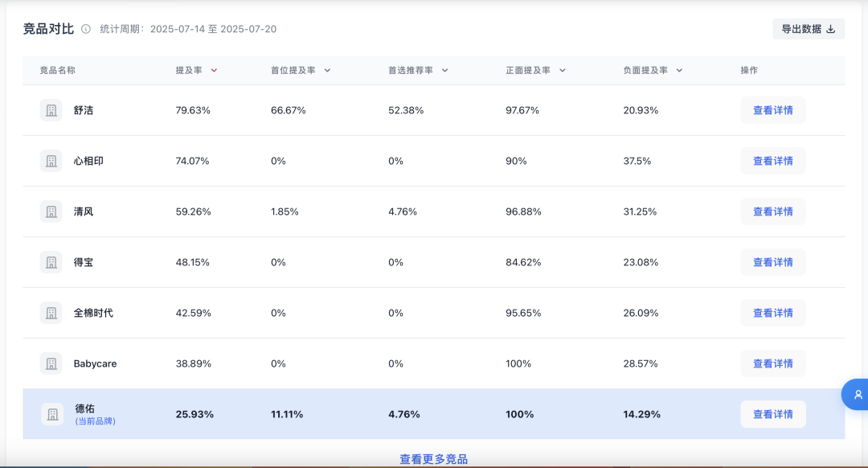Click 84.62% positive rate for 得宝

click(523, 262)
